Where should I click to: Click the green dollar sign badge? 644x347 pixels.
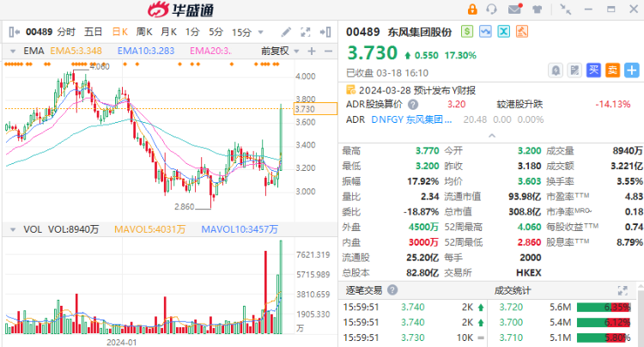pyautogui.click(x=467, y=32)
